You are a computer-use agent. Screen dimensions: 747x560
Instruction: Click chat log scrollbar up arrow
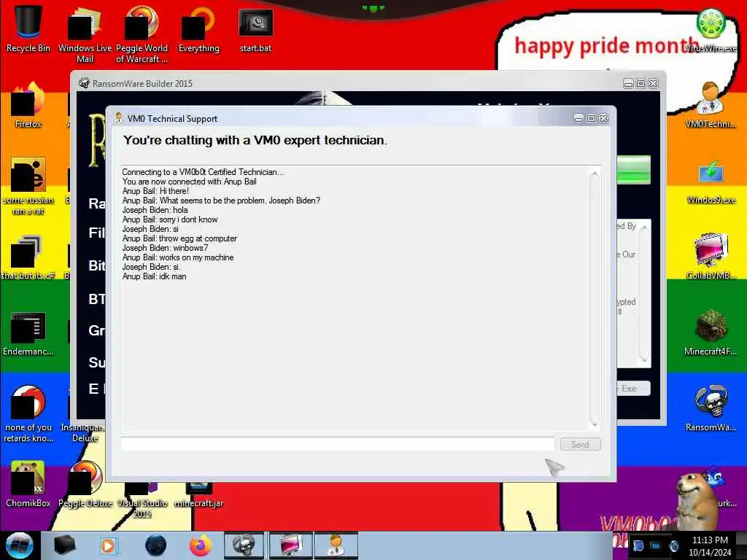(594, 175)
